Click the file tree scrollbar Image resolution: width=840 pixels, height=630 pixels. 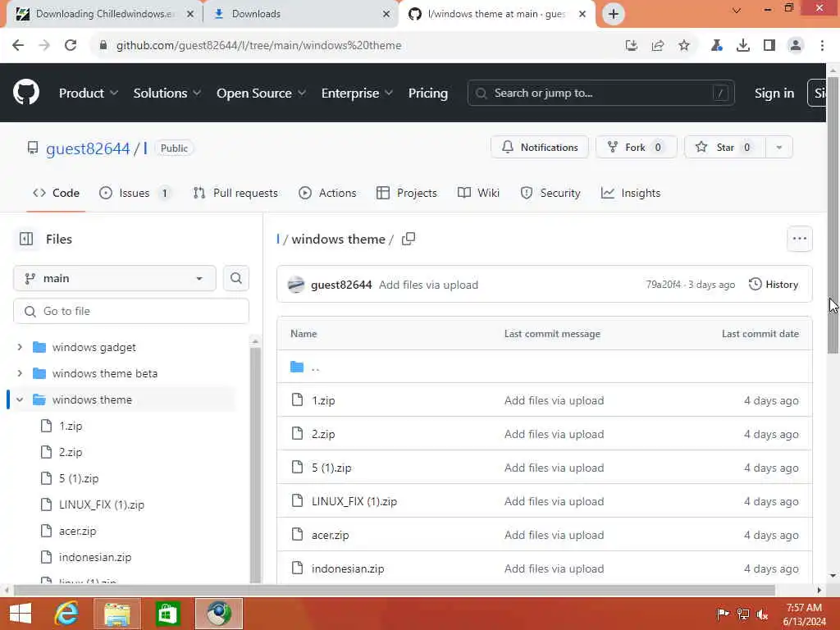coord(255,464)
